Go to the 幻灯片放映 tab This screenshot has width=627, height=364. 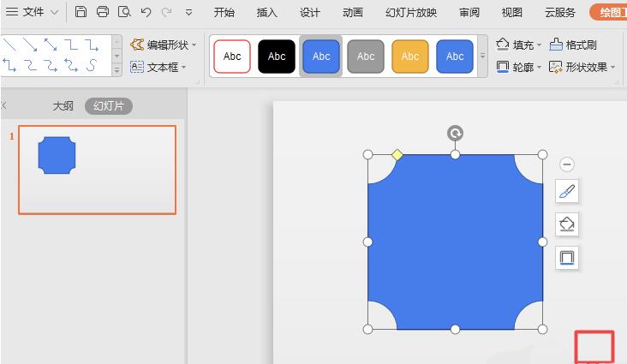pos(410,12)
